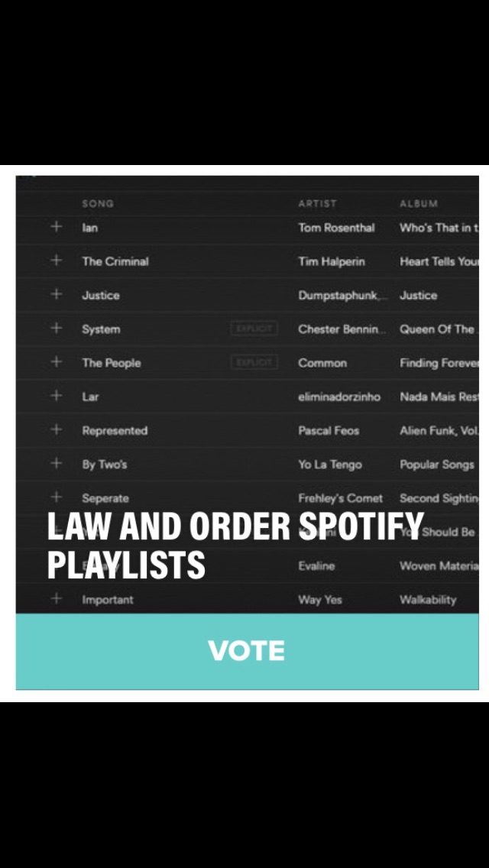
Task: Add System track via plus icon
Action: tap(56, 329)
